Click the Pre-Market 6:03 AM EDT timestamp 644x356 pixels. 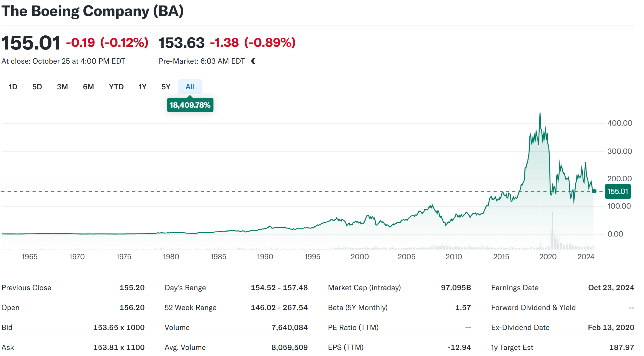click(x=202, y=61)
